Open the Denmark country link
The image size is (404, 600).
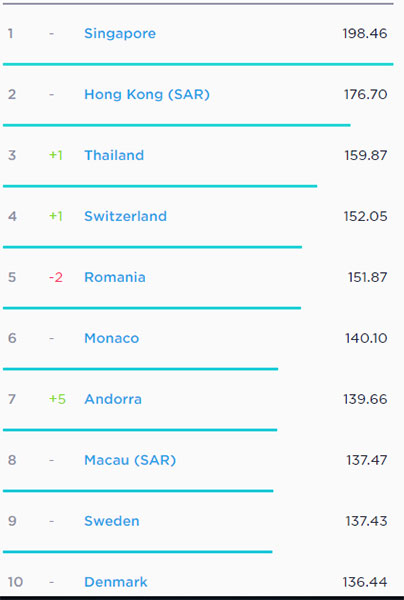[116, 582]
